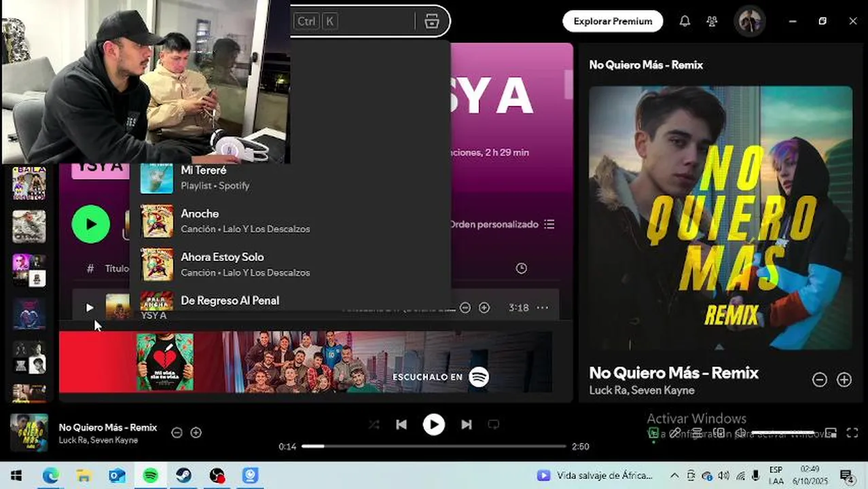Open Outlook from the taskbar
Screen dimensions: 868x489
pos(117,475)
